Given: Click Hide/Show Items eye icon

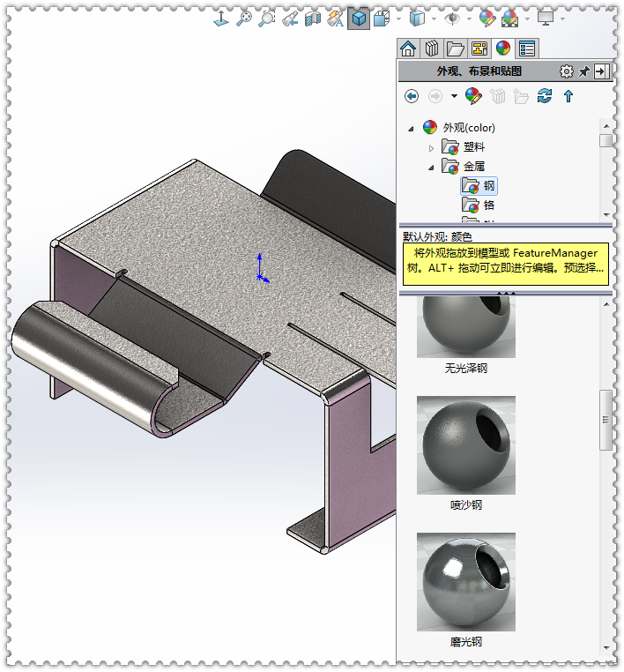Looking at the screenshot, I should click(452, 19).
